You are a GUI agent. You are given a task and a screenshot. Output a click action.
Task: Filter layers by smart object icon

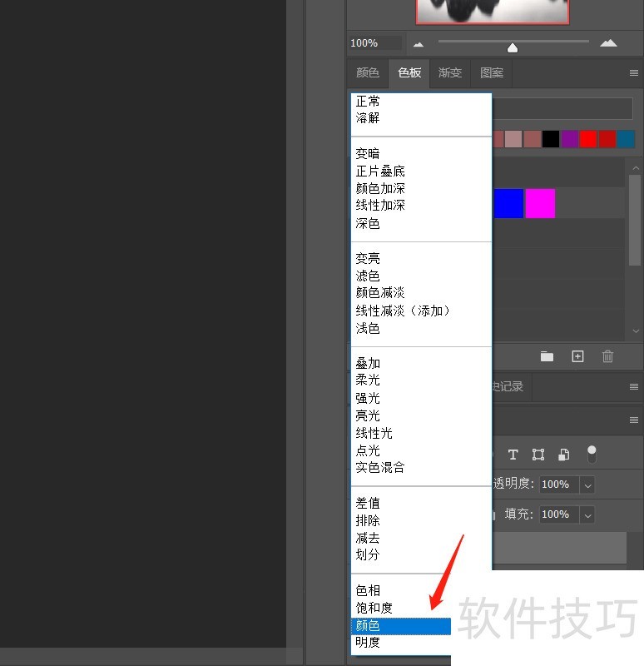pyautogui.click(x=564, y=455)
